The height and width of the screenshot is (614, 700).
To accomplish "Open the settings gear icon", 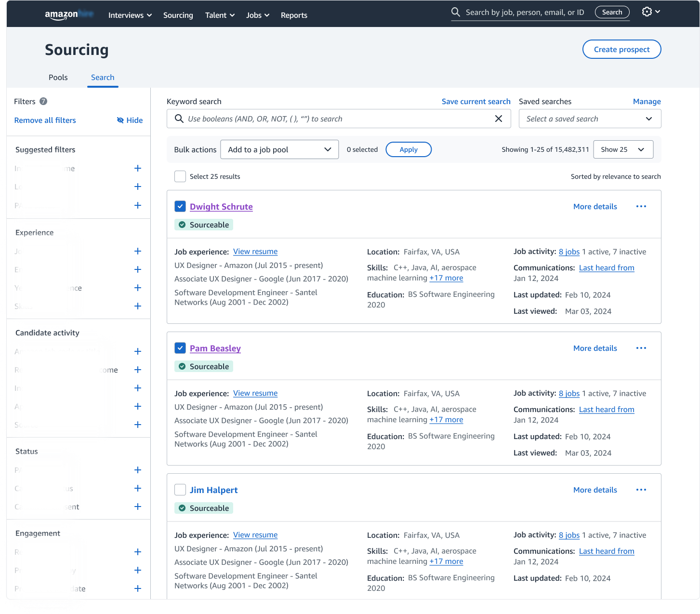I will click(x=647, y=12).
